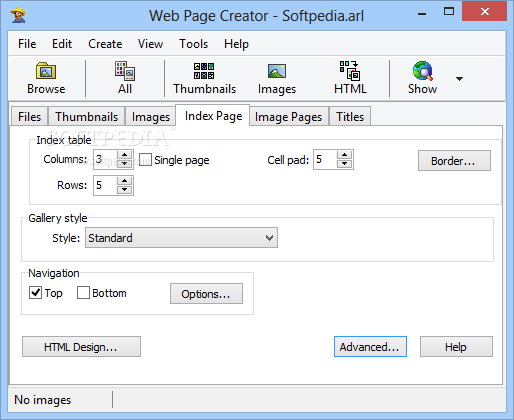
Task: Increase Cell pad with up arrow
Action: [345, 155]
